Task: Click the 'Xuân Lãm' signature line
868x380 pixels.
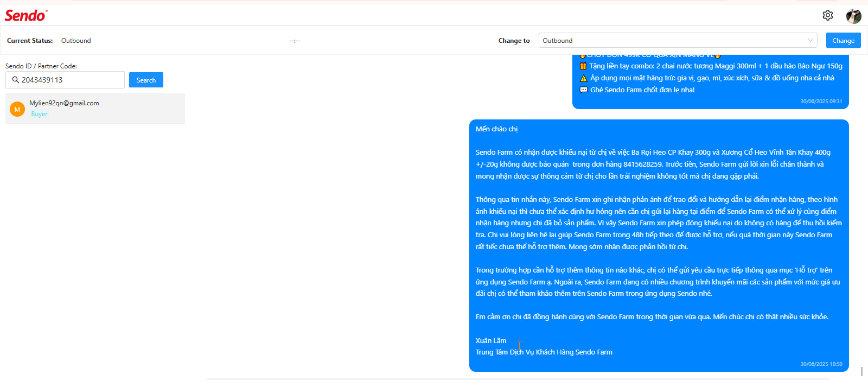Action: [x=491, y=341]
